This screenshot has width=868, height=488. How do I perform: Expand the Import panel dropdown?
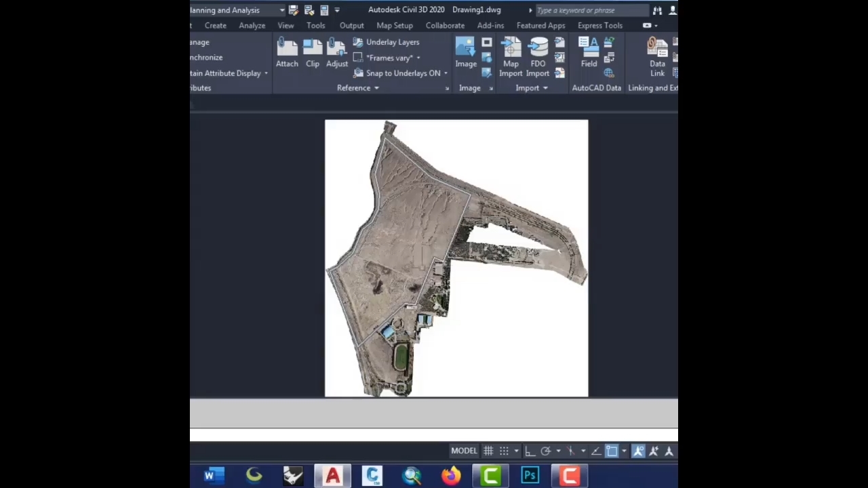(x=545, y=88)
